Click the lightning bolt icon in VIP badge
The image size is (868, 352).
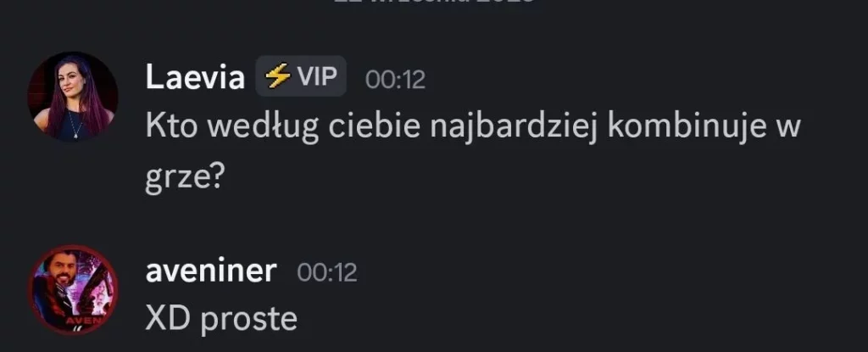tap(277, 76)
